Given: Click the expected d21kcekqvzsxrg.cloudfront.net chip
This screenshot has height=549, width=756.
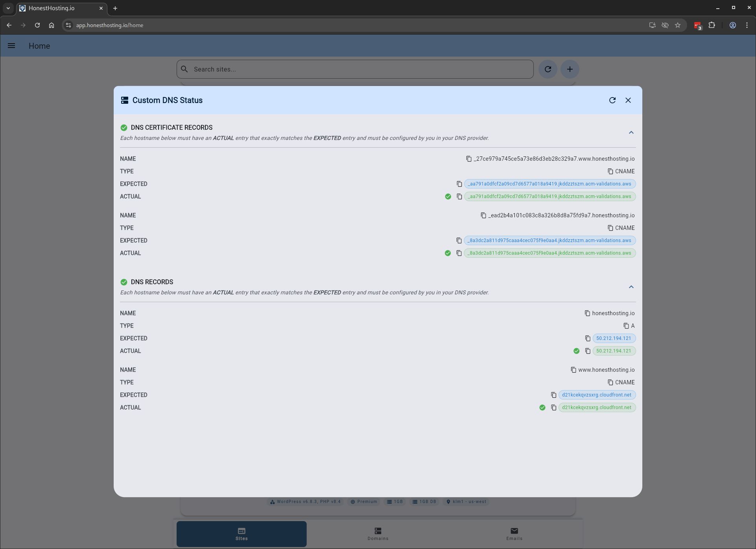Looking at the screenshot, I should (x=596, y=395).
